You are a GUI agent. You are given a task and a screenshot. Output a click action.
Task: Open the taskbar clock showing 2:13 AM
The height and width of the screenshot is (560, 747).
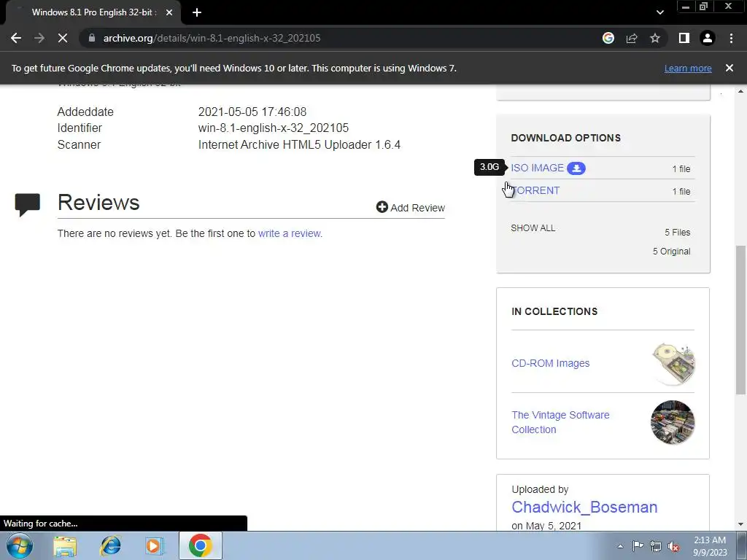[710, 546]
